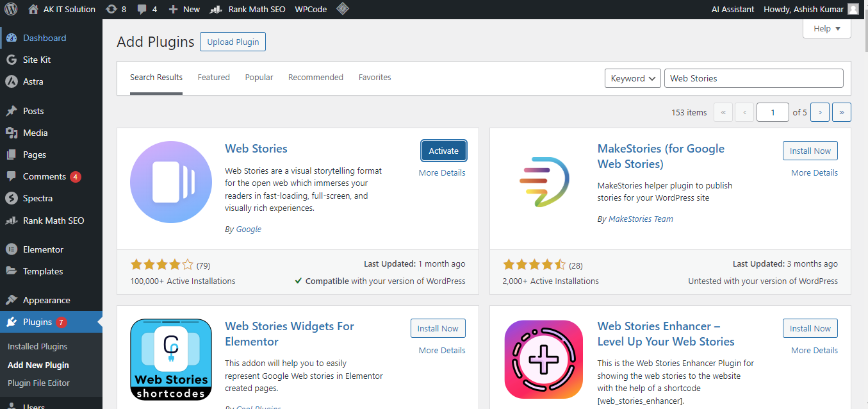Open Appearance in the sidebar
Image resolution: width=868 pixels, height=409 pixels.
(51, 300)
